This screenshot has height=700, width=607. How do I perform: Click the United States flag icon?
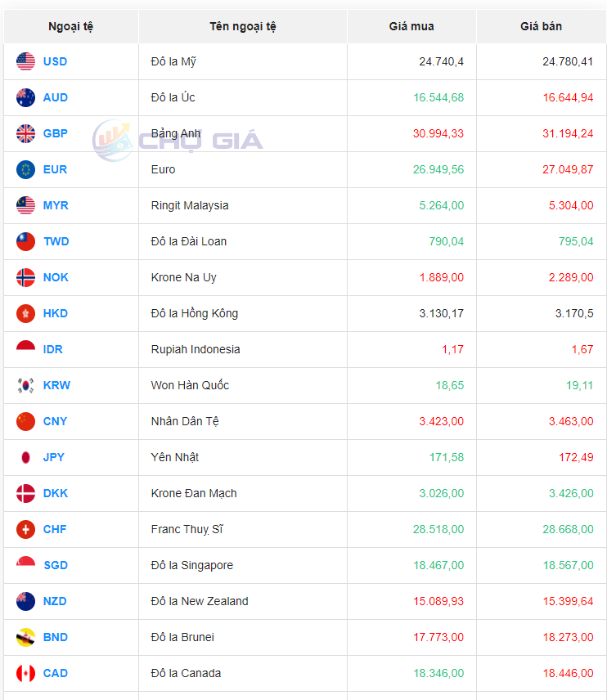tap(25, 61)
